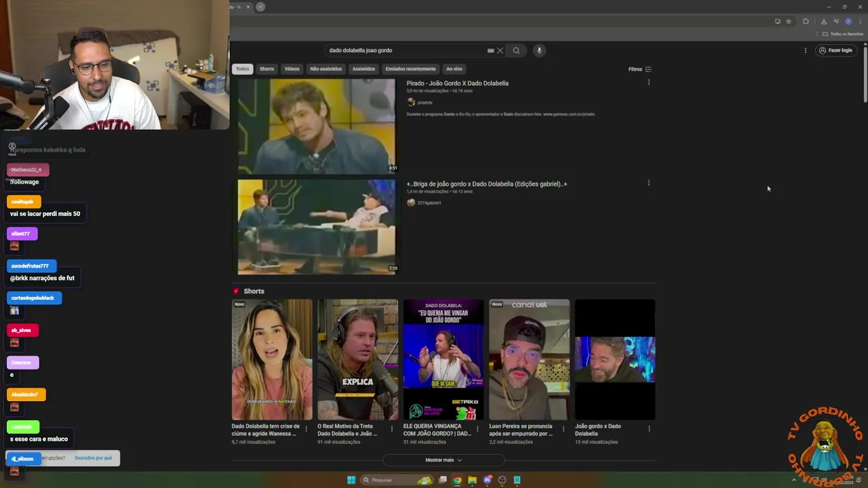This screenshot has height=488, width=868.
Task: Open the Chrome extensions puzzle icon
Action: (x=806, y=21)
